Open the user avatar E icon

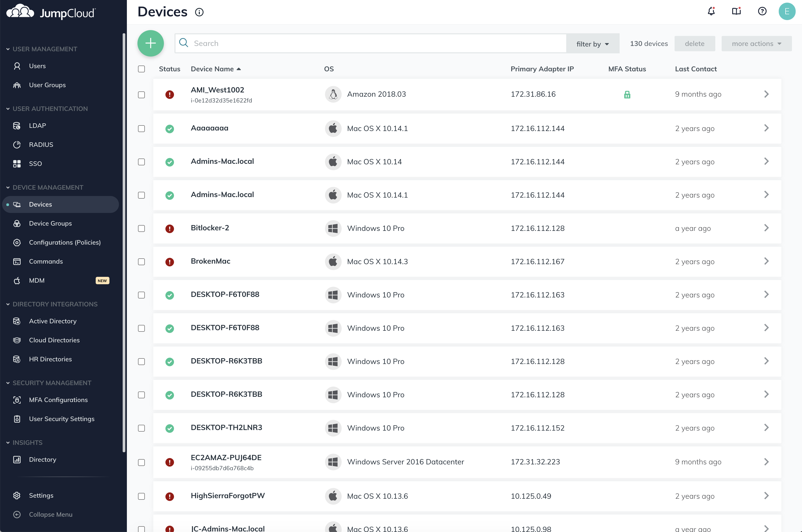click(787, 12)
